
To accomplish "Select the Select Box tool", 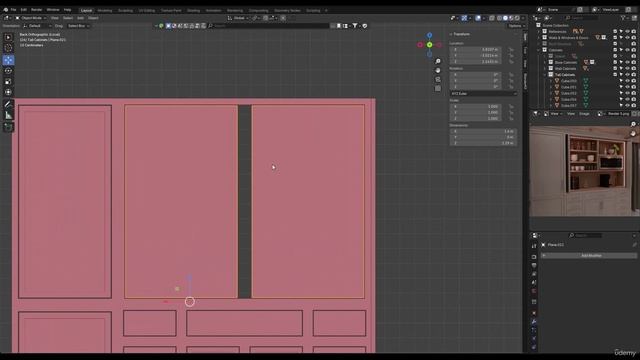I will coord(8,38).
